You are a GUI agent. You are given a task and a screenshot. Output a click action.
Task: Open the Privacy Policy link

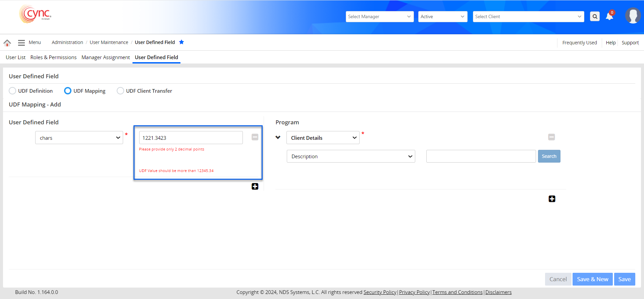click(x=414, y=292)
